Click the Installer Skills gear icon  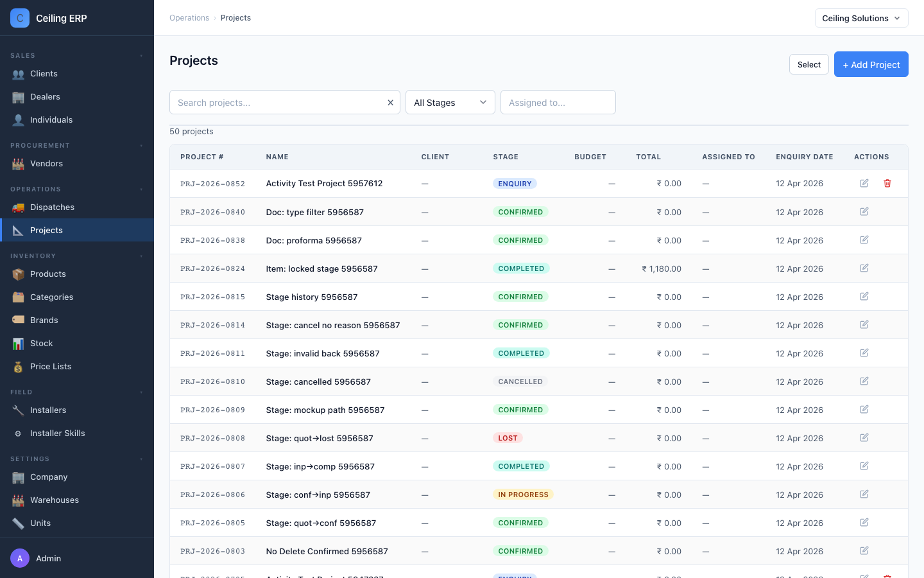pos(18,433)
